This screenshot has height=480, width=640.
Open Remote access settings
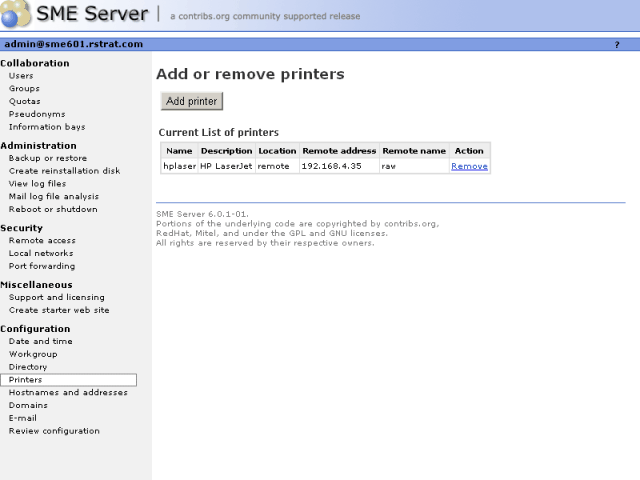(x=42, y=241)
